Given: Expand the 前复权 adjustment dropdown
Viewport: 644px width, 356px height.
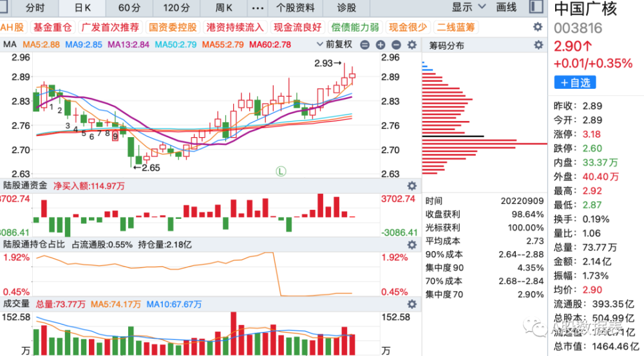Looking at the screenshot, I should click(334, 44).
